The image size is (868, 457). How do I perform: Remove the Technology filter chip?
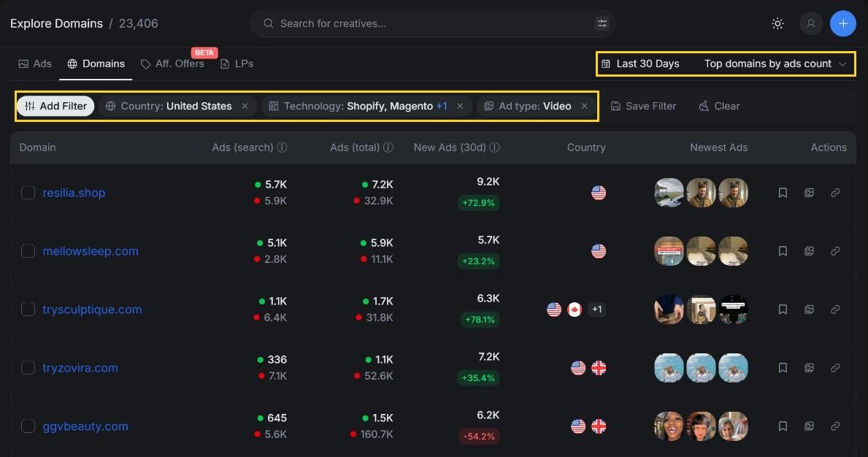459,106
